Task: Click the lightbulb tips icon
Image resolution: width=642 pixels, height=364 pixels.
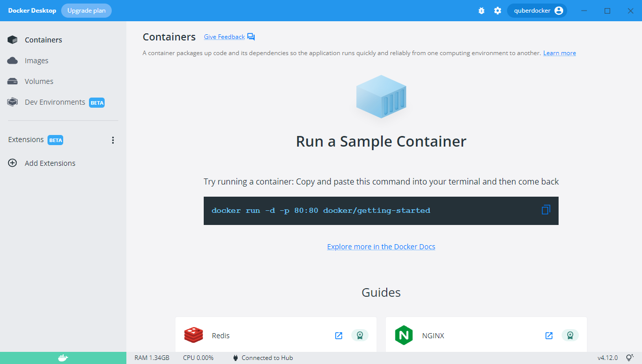Action: (x=629, y=357)
